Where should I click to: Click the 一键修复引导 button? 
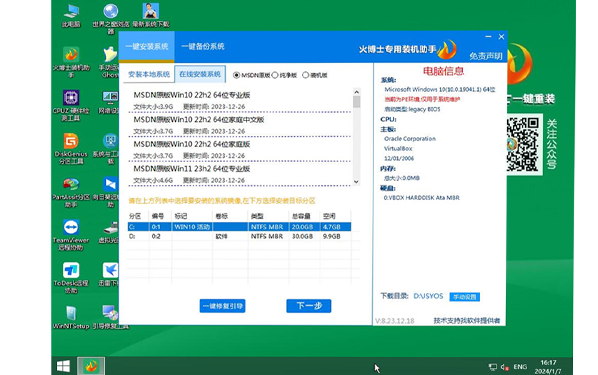222,306
